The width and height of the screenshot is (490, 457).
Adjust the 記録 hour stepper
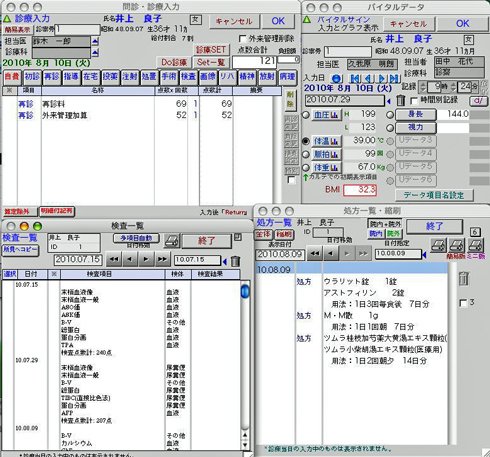pyautogui.click(x=423, y=87)
